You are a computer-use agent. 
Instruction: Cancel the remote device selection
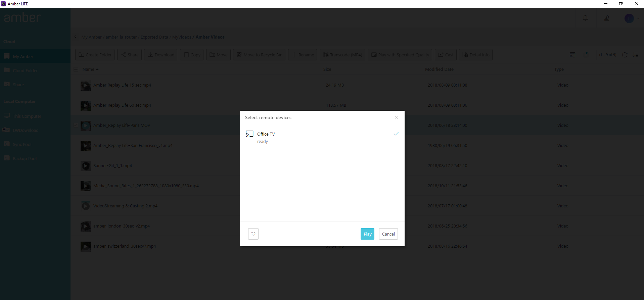pos(388,234)
